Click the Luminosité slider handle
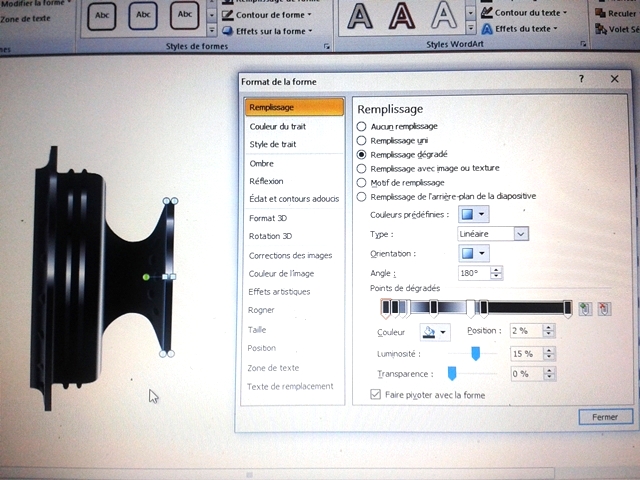Viewport: 640px width, 480px height. (476, 353)
